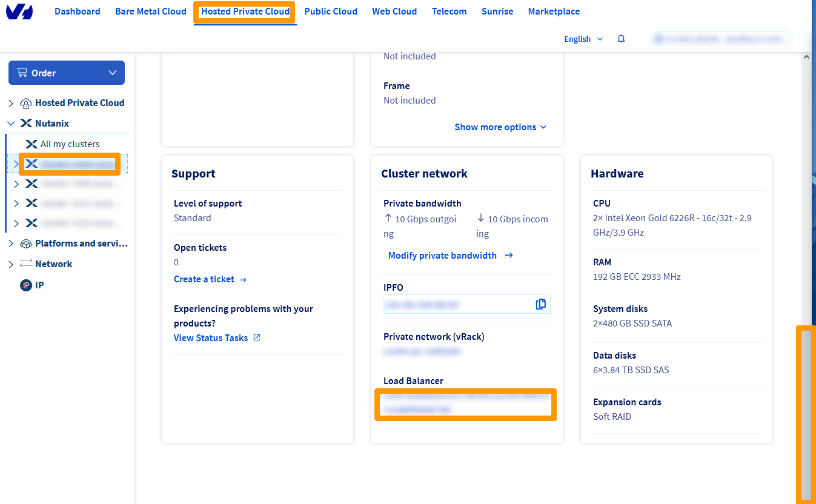
Task: Open the English language dropdown
Action: click(x=582, y=38)
